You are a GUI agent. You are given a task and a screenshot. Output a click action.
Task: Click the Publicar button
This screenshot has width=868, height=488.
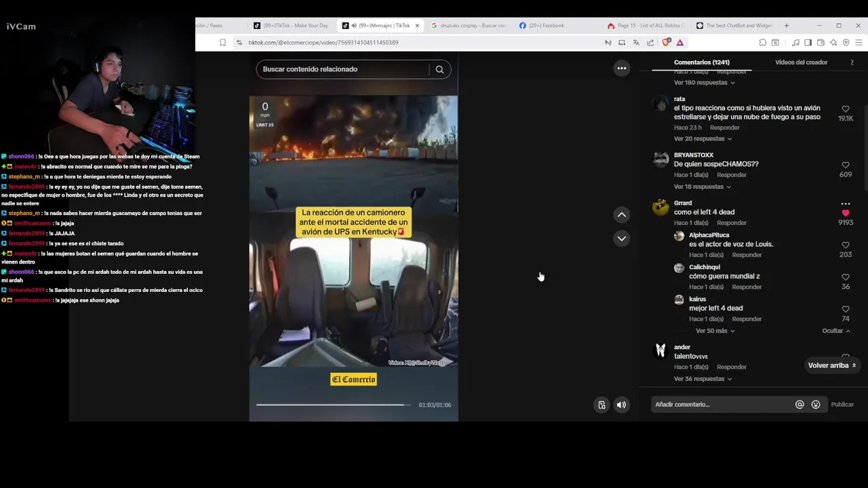tap(842, 405)
